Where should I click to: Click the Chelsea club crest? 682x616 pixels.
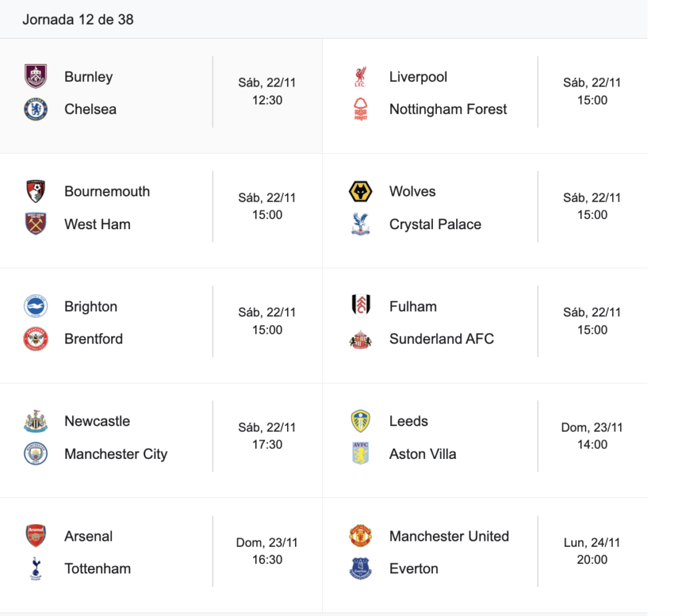click(x=36, y=109)
